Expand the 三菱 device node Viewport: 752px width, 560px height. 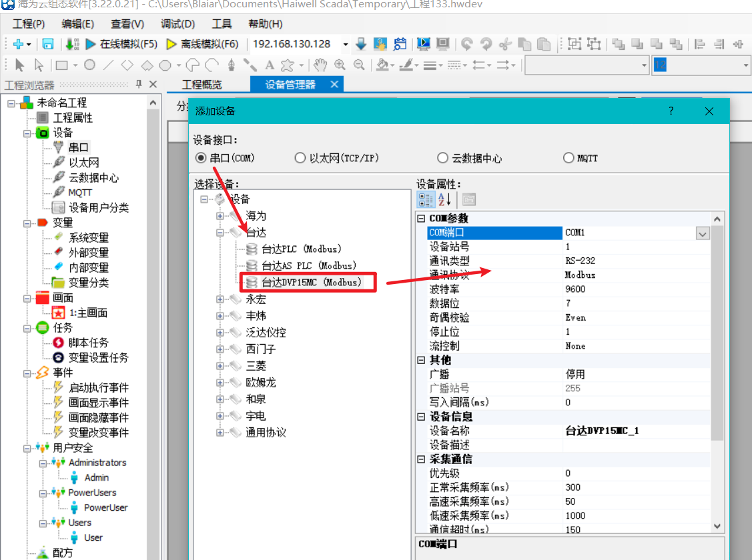(220, 366)
